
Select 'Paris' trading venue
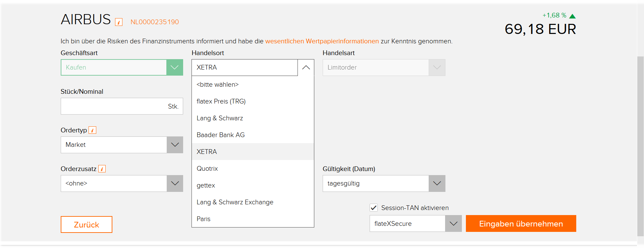[x=253, y=219]
